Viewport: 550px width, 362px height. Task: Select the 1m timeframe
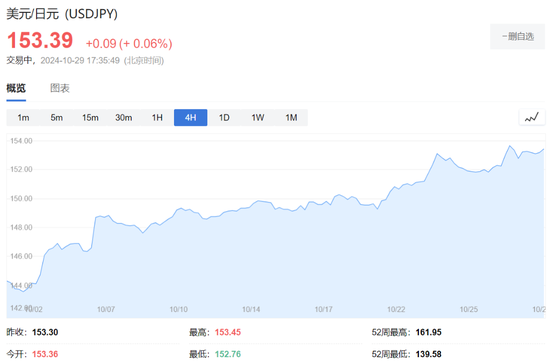pos(23,118)
